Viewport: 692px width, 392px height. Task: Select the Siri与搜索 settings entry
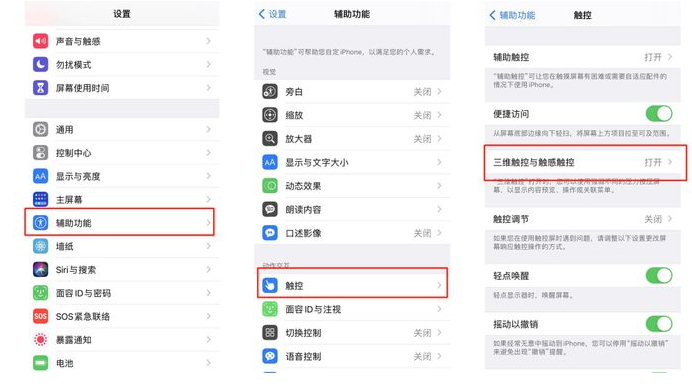click(x=122, y=269)
